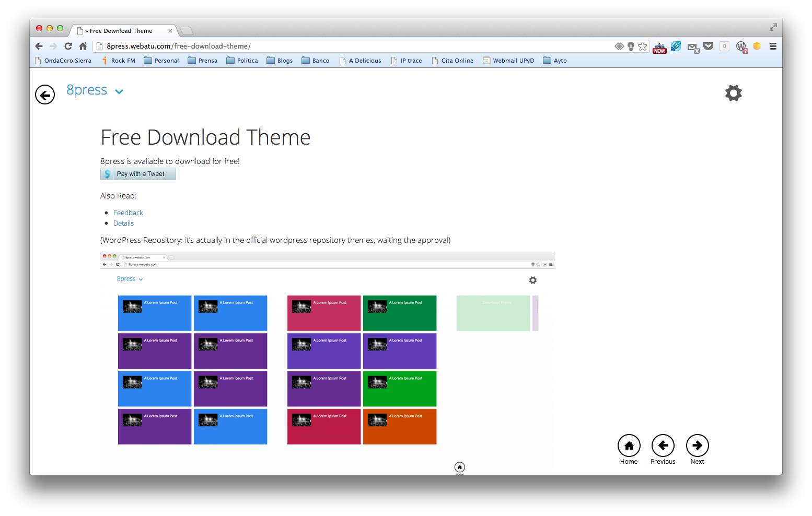The height and width of the screenshot is (516, 812).
Task: Click the browser back arrow
Action: coord(39,46)
